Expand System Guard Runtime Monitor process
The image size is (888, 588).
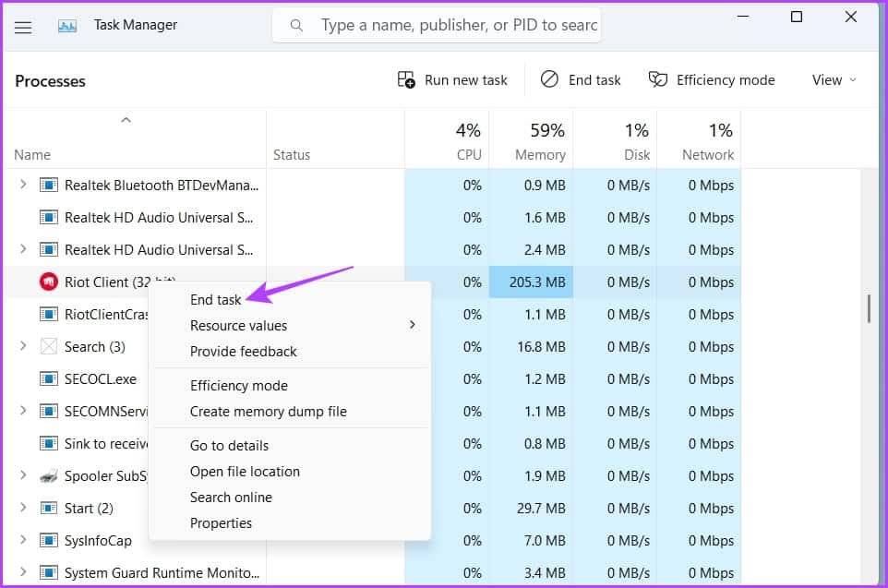point(23,571)
